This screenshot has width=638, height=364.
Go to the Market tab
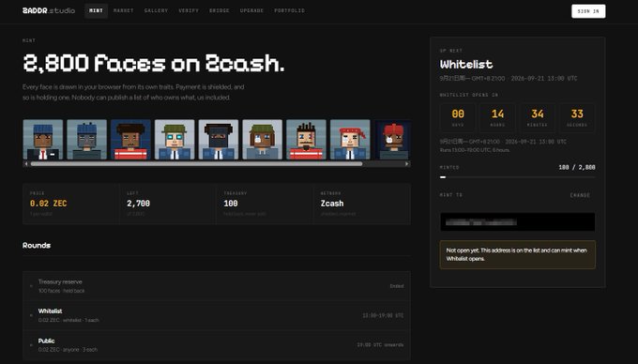coord(124,11)
